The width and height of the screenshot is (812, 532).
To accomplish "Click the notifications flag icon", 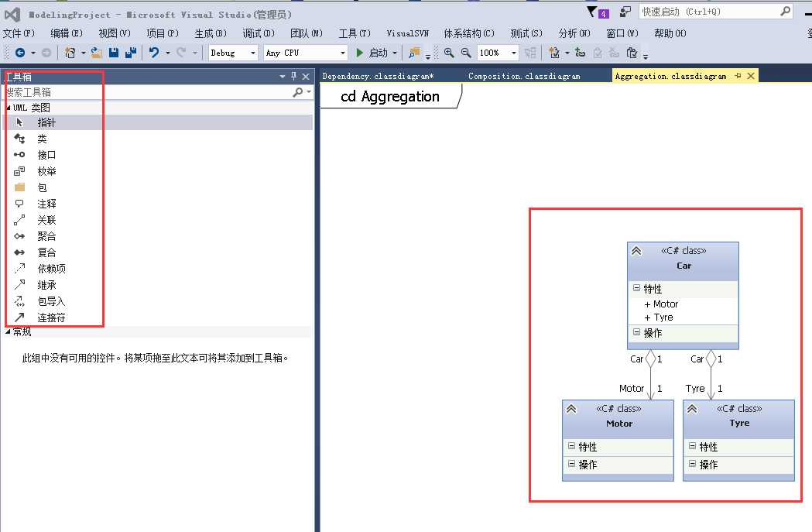I will [592, 12].
